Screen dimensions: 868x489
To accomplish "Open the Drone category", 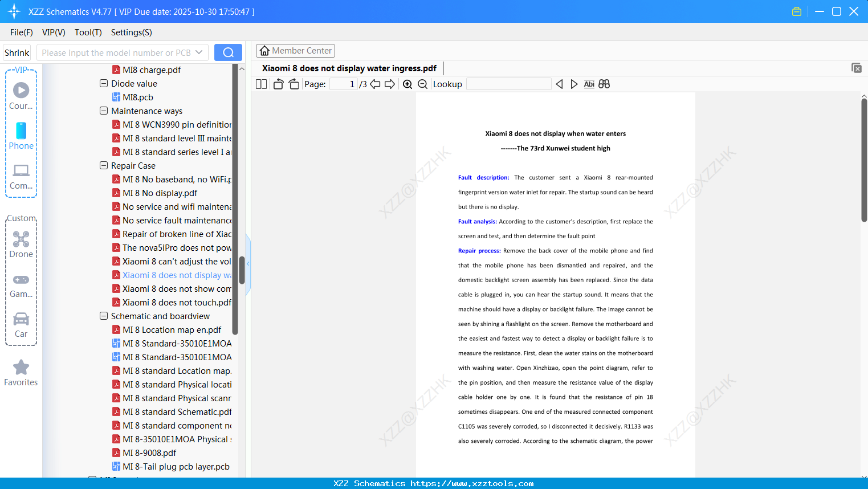I will tap(21, 244).
